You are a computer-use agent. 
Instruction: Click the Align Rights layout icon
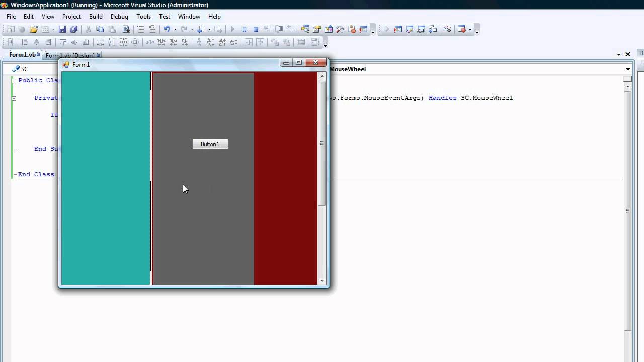[x=48, y=42]
